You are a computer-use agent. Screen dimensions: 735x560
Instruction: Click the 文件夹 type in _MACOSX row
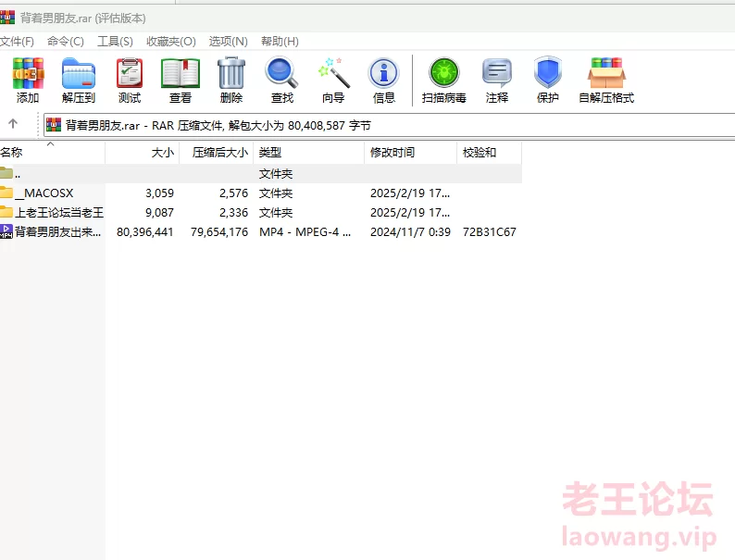click(x=276, y=193)
